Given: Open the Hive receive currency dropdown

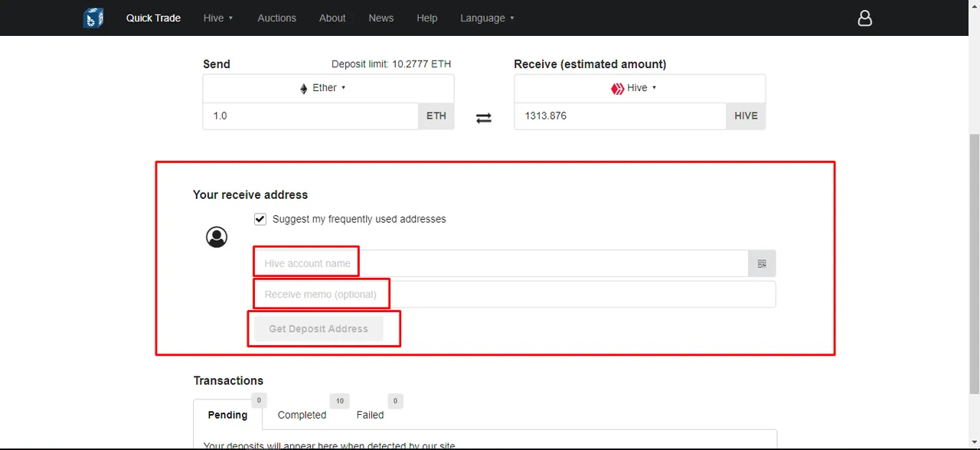Looking at the screenshot, I should (640, 88).
